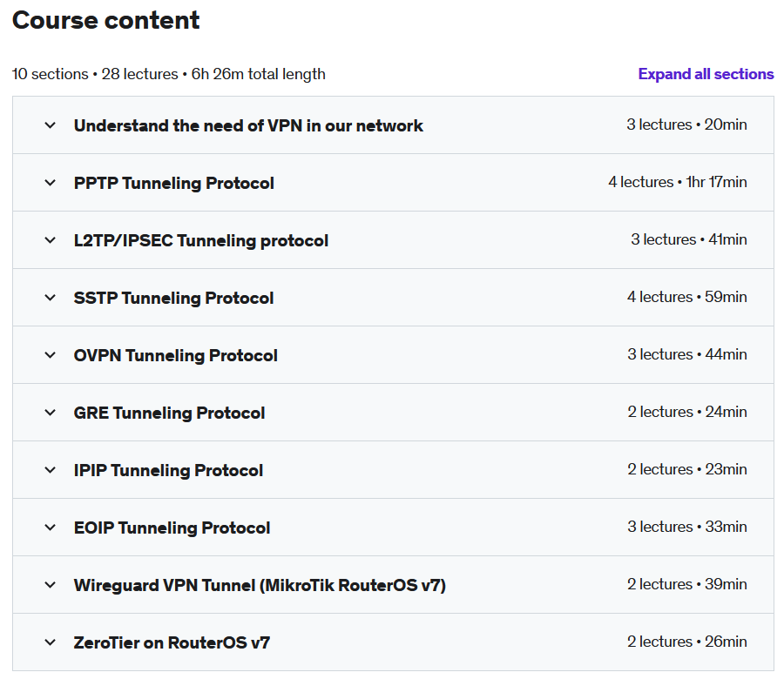The image size is (784, 679).
Task: Click '3 lectures • 41min' summary text
Action: pyautogui.click(x=689, y=239)
